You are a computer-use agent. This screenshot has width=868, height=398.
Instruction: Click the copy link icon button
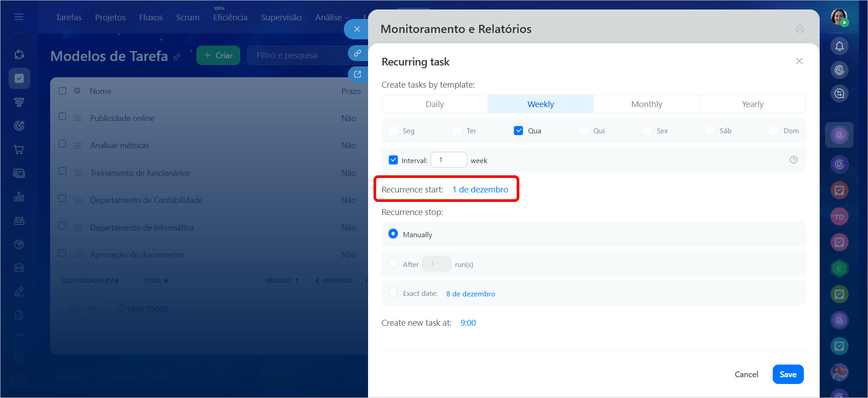(357, 53)
